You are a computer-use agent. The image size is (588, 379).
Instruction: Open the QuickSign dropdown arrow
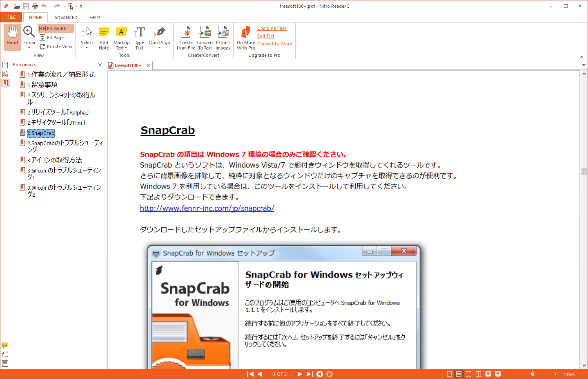point(160,48)
